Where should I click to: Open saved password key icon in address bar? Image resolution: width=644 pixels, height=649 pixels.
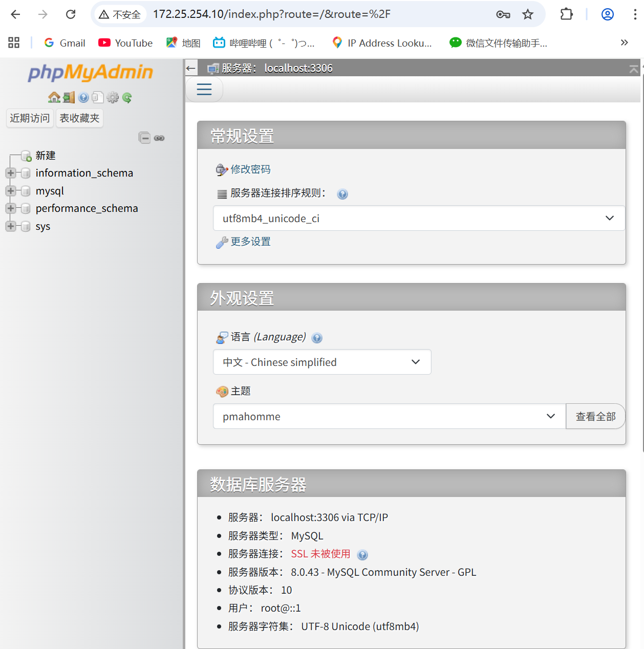click(503, 14)
